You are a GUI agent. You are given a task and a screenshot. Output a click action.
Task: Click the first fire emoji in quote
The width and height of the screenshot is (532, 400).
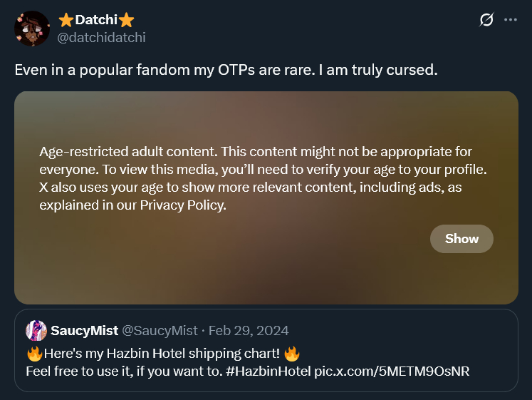tap(34, 354)
